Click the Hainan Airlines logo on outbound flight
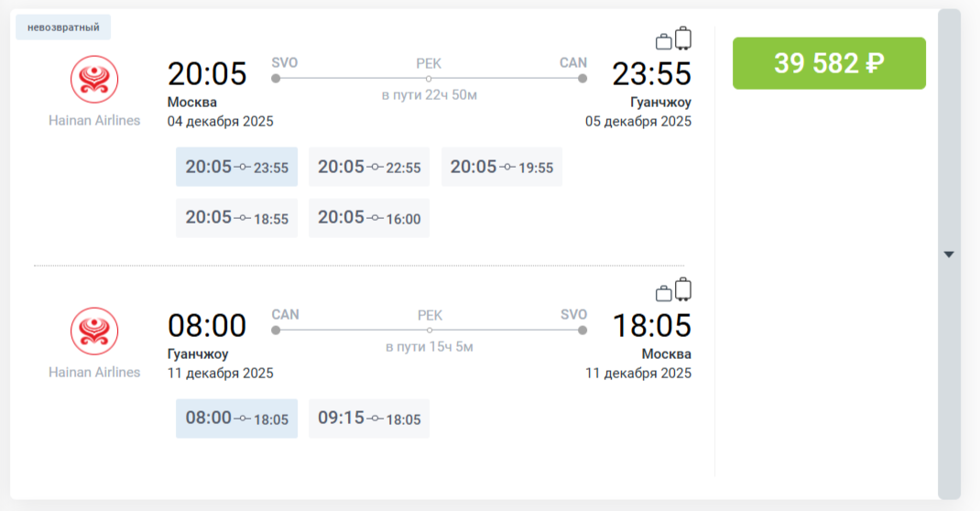 [94, 80]
